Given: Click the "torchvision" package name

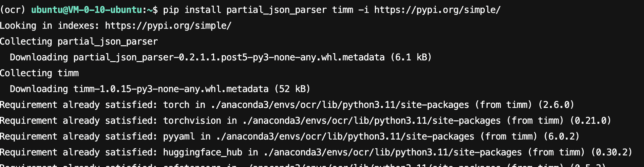Looking at the screenshot, I should [192, 121].
